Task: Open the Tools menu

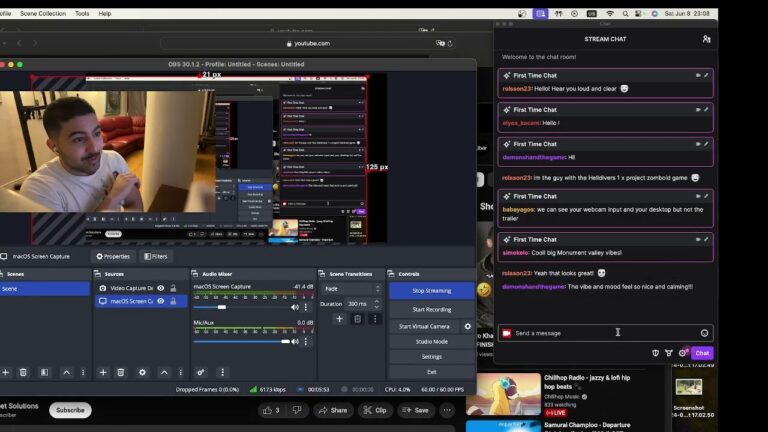Action: pos(82,14)
